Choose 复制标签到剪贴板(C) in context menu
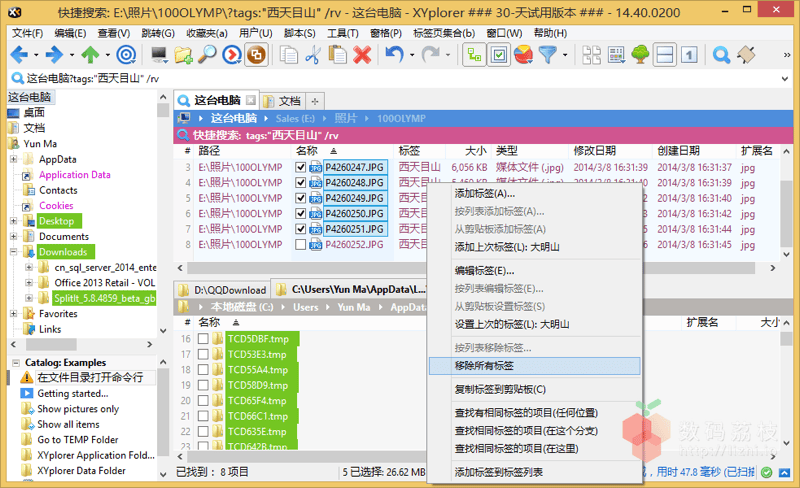The height and width of the screenshot is (488, 800). [x=534, y=389]
